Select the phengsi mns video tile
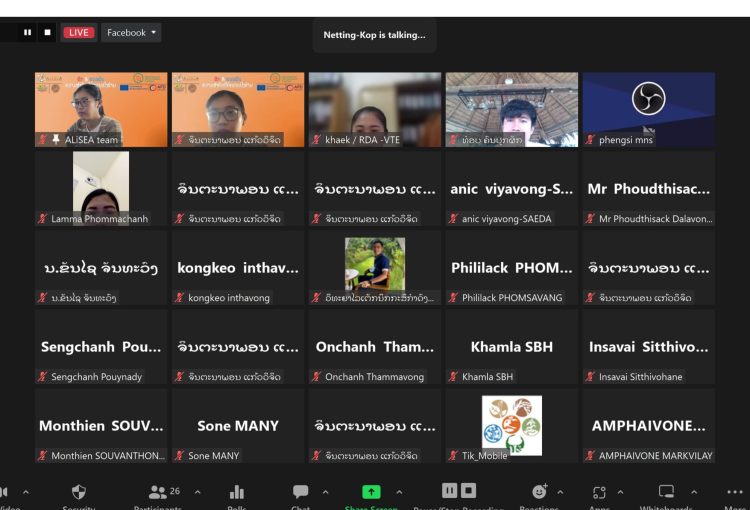The image size is (750, 510). coord(648,109)
